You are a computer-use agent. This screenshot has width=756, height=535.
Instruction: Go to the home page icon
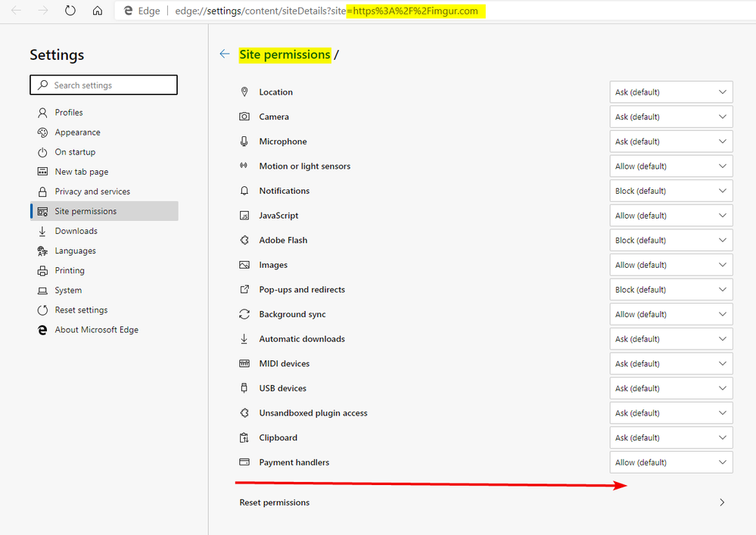click(98, 11)
